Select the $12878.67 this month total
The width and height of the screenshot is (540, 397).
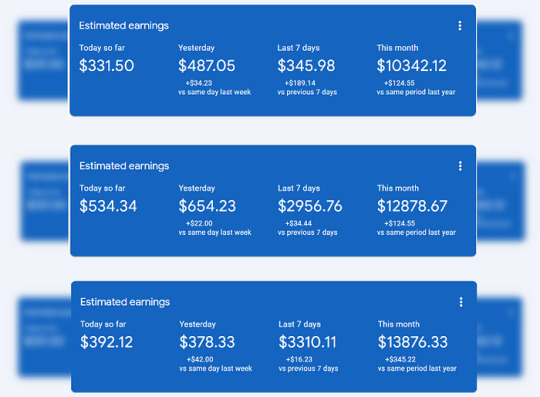(412, 206)
